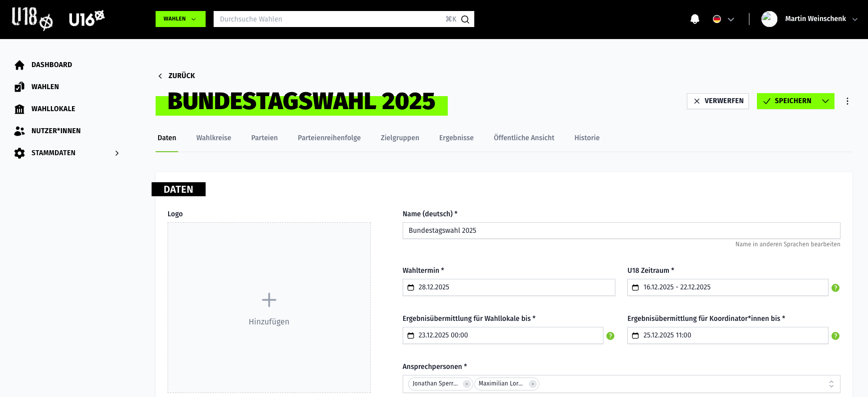
Task: Click help icon for Wahllokale Ergebnisübermittlung
Action: (x=610, y=336)
